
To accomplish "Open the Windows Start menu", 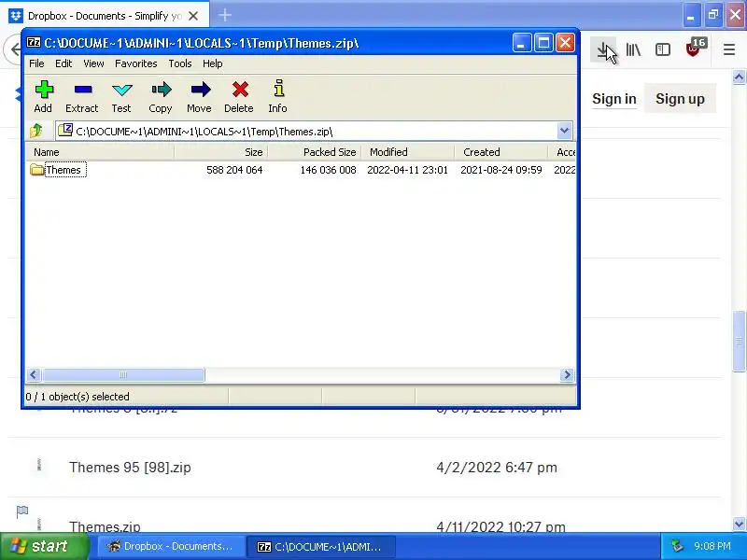I will click(44, 546).
